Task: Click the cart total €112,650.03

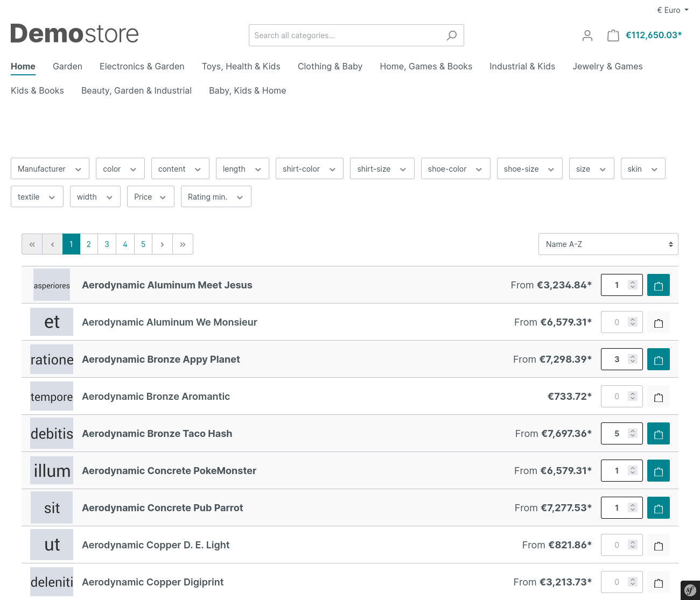Action: tap(654, 35)
